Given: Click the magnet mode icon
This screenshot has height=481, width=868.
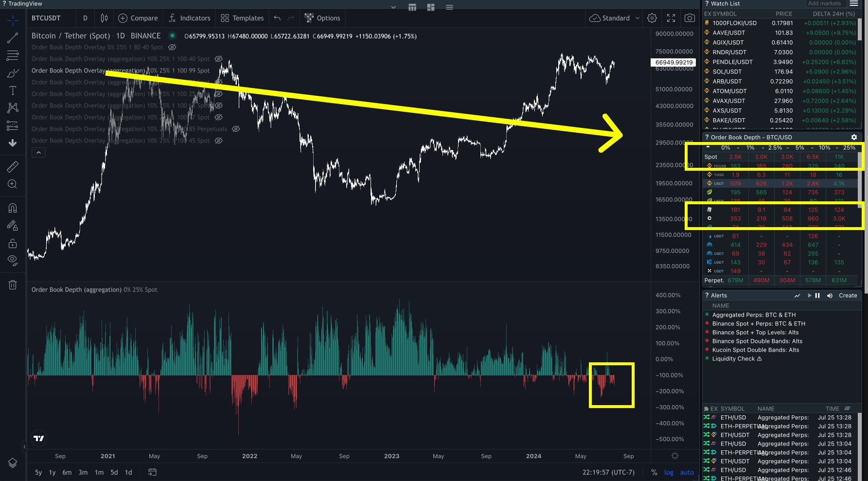Looking at the screenshot, I should coord(13,208).
